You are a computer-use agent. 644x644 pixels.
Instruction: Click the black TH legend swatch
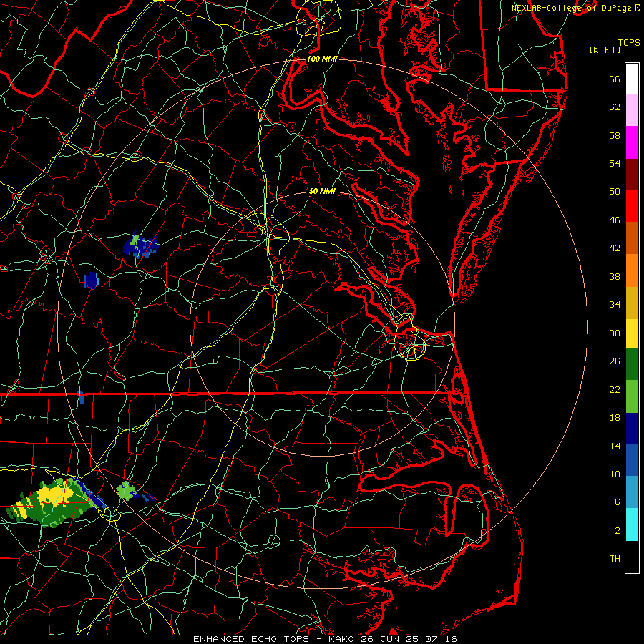[632, 557]
